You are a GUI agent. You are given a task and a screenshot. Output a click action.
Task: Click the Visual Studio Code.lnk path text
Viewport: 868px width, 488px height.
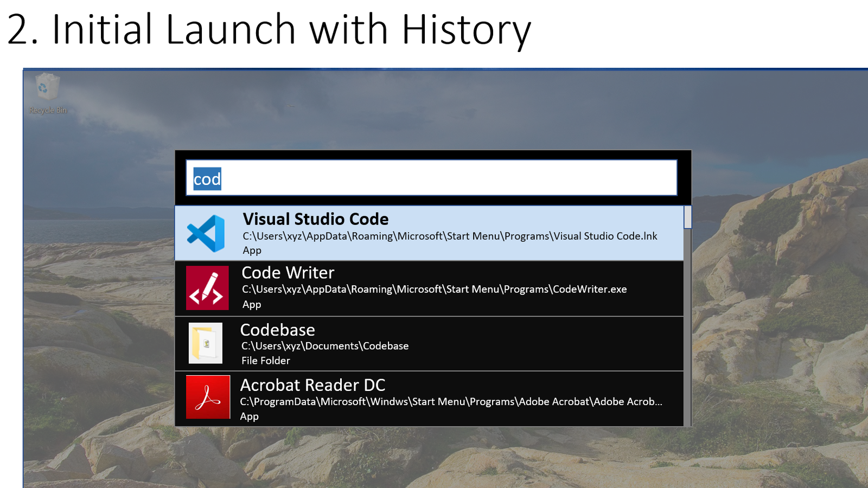click(450, 236)
